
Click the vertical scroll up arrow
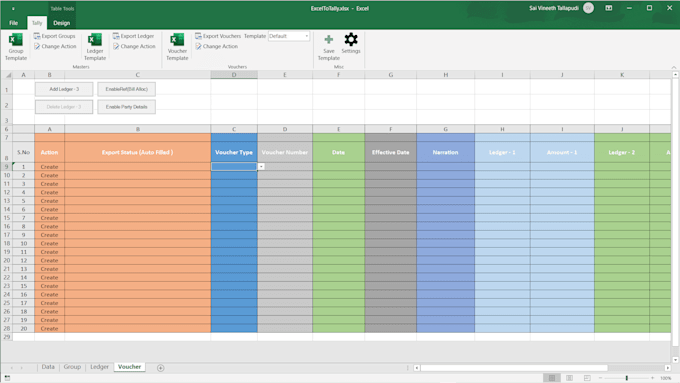click(x=675, y=75)
